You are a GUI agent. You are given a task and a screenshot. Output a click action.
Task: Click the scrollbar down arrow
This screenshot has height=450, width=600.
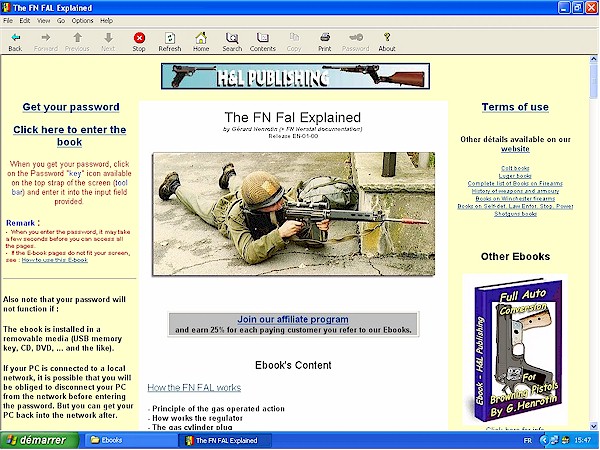click(593, 426)
